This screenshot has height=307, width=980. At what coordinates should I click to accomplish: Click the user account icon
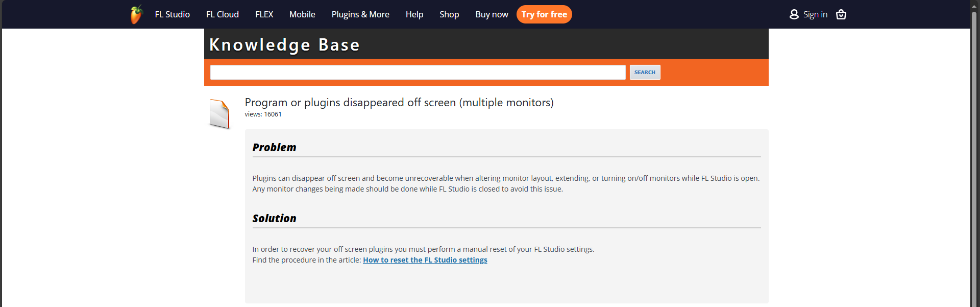794,14
